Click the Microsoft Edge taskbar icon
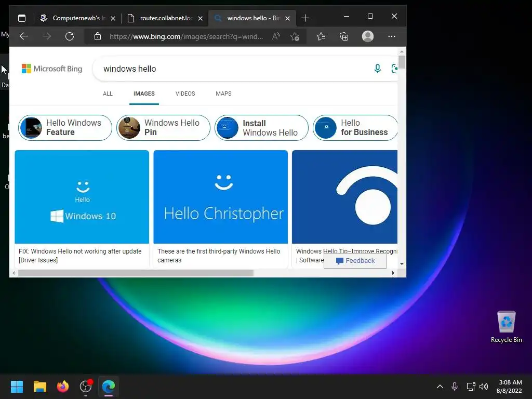The image size is (532, 399). coord(109,387)
